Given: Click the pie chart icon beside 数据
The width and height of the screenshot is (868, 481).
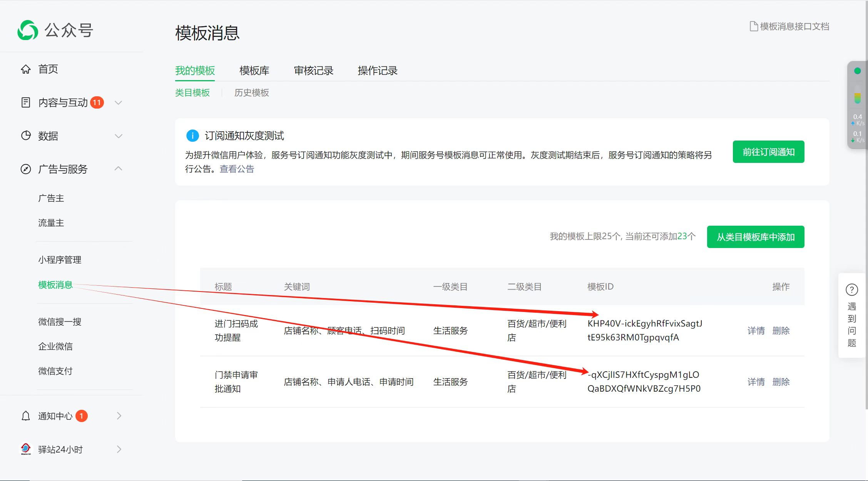Looking at the screenshot, I should [x=26, y=136].
